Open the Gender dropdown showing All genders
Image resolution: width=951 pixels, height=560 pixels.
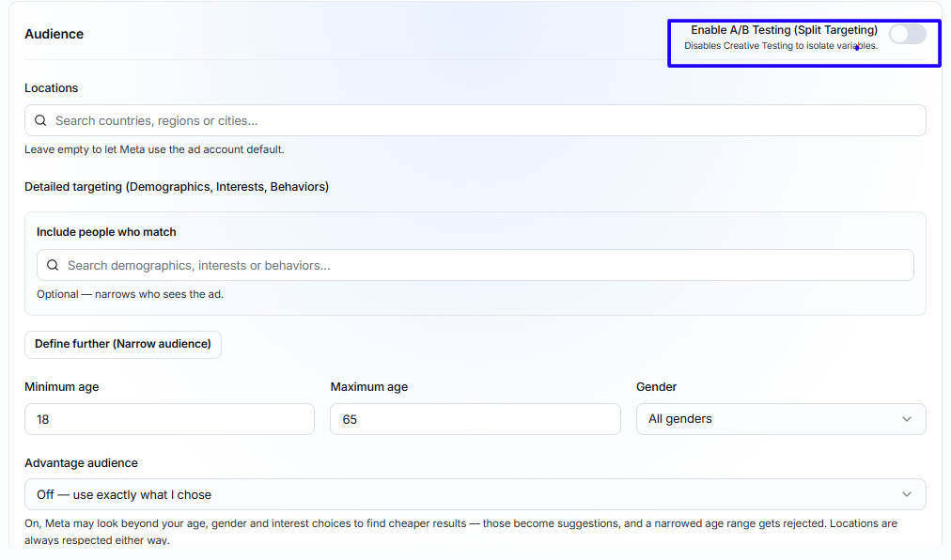pyautogui.click(x=781, y=419)
